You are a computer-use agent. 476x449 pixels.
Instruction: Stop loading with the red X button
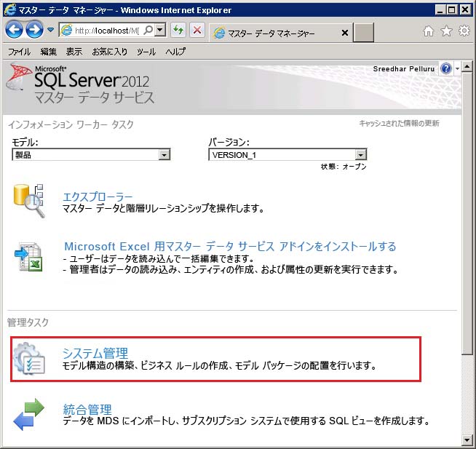(x=197, y=30)
